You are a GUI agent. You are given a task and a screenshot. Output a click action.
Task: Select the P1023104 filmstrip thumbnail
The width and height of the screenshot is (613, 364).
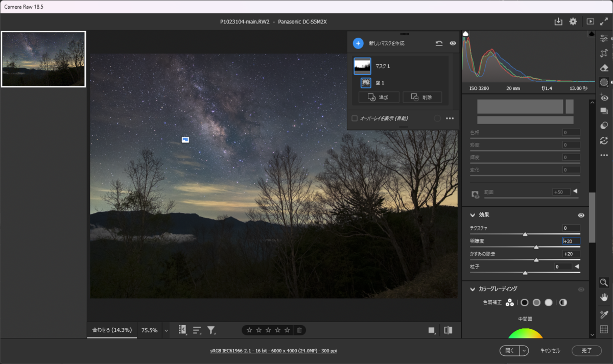click(x=43, y=59)
